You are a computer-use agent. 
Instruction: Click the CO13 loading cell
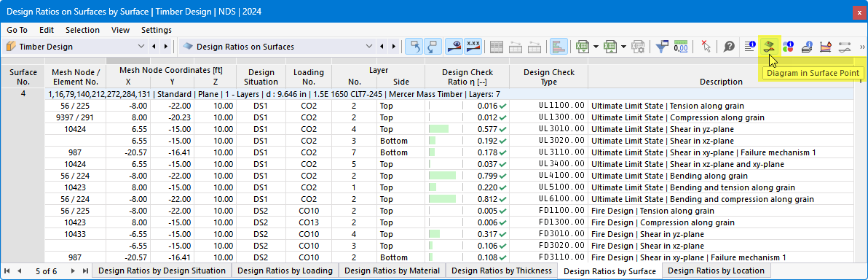click(308, 222)
